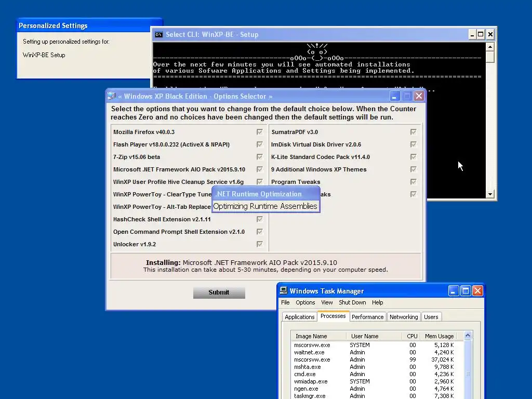Click CLI window scrollbar up arrow
The height and width of the screenshot is (399, 532).
coord(490,46)
